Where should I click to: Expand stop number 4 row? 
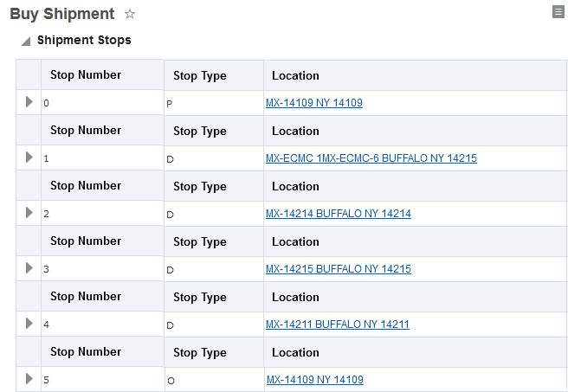29,324
